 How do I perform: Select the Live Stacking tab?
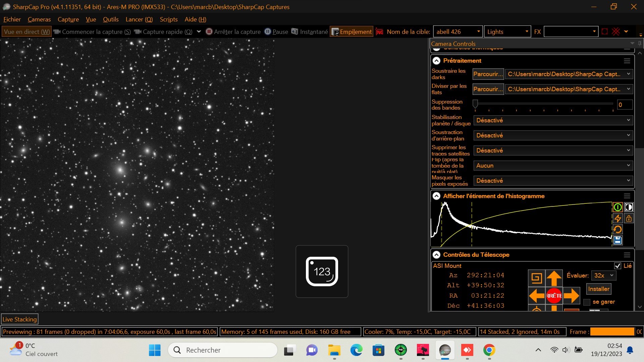20,319
